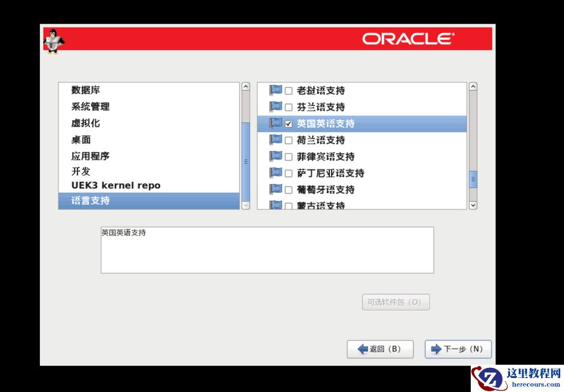This screenshot has width=564, height=392.
Task: Select the 开发 category
Action: pyautogui.click(x=149, y=171)
